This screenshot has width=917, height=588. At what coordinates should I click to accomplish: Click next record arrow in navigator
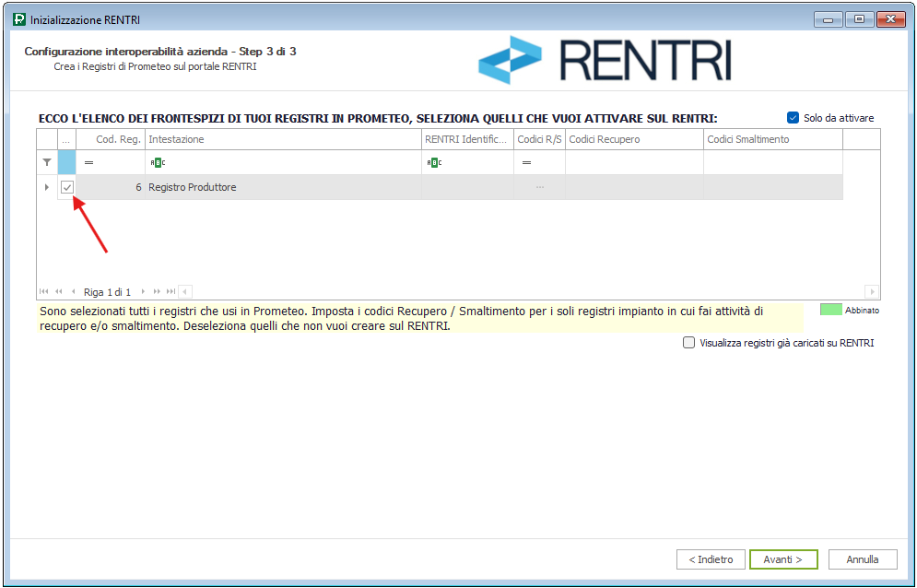(143, 291)
